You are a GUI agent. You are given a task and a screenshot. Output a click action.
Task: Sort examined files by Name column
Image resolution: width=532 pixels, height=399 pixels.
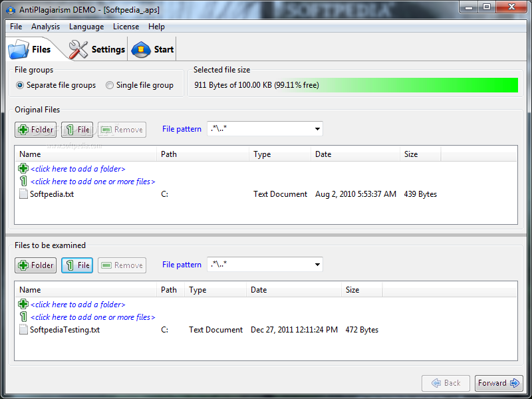[86, 290]
